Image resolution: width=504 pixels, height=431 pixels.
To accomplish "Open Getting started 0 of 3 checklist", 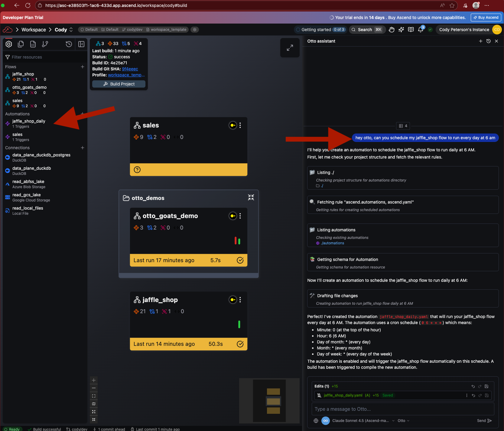I will [320, 30].
